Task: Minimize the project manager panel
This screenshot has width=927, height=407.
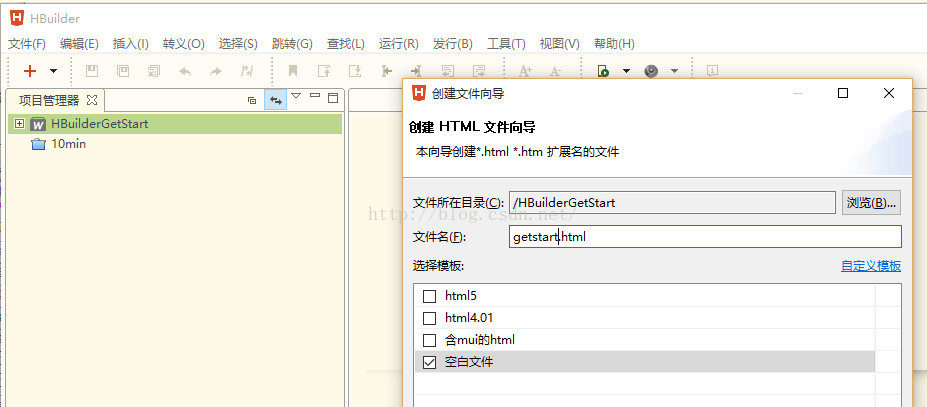Action: (315, 95)
